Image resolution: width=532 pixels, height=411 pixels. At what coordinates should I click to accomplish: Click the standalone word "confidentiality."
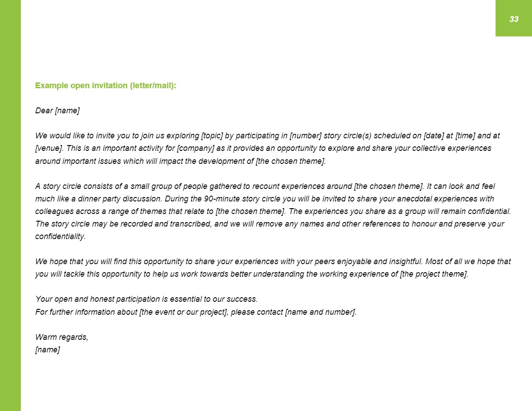click(x=60, y=237)
